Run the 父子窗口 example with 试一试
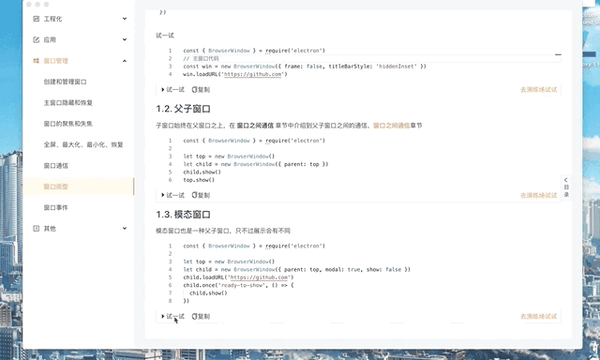 (x=173, y=195)
